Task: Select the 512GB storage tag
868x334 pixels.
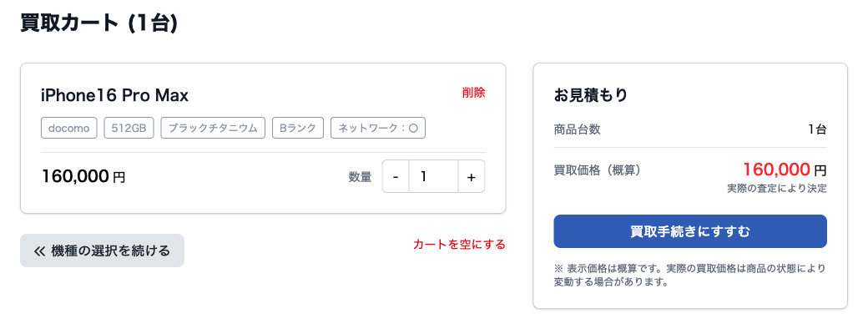Action: tap(129, 128)
